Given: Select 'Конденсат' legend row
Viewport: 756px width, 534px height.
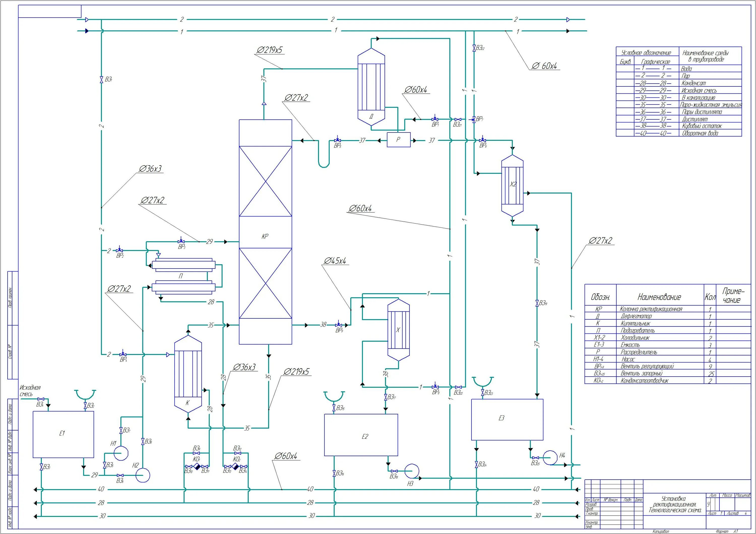Looking at the screenshot, I should [x=679, y=83].
